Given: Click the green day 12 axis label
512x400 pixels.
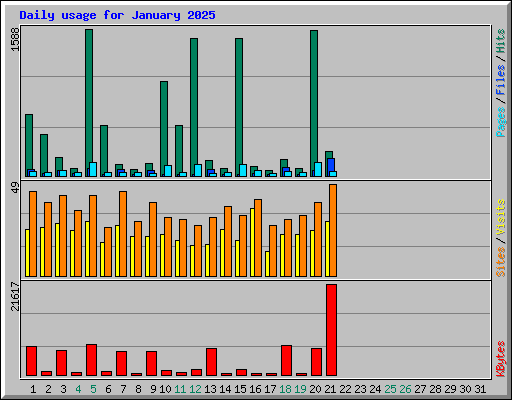Looking at the screenshot, I should coord(195,389).
